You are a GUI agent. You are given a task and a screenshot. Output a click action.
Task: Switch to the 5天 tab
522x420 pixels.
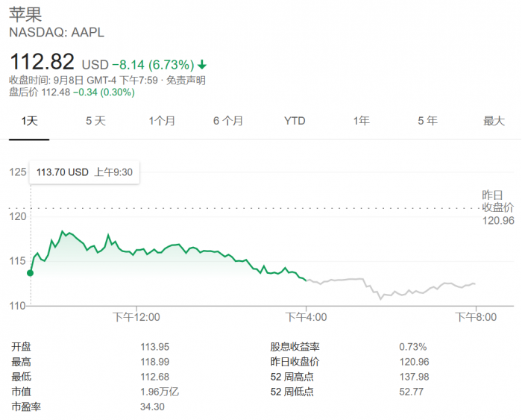click(95, 121)
